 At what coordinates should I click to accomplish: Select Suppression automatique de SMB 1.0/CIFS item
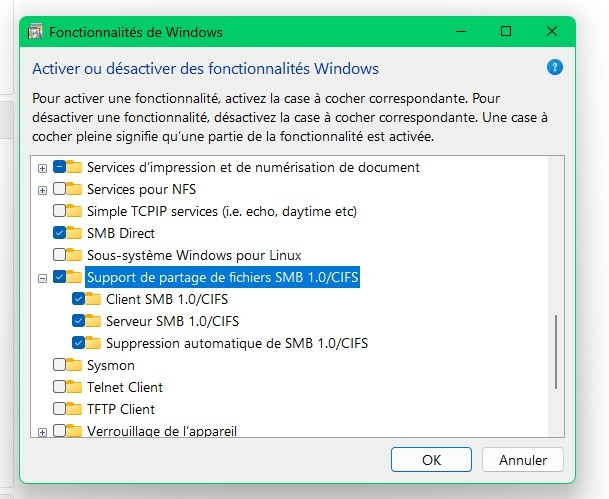[x=238, y=343]
